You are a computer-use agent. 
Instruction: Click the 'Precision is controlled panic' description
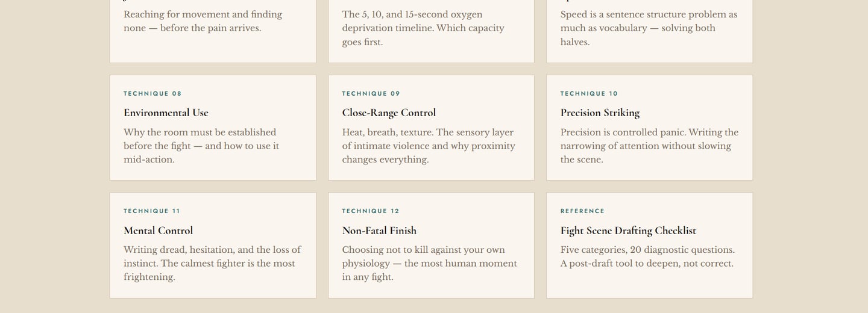coord(649,146)
